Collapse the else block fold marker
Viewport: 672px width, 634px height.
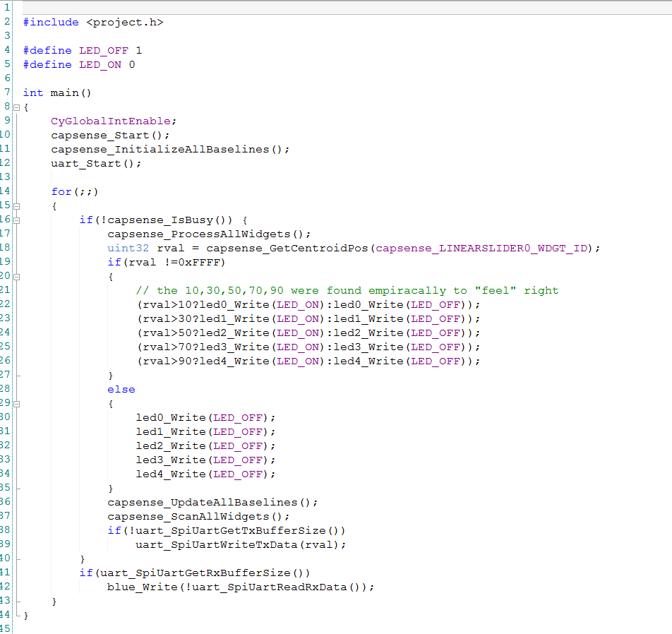click(x=17, y=404)
